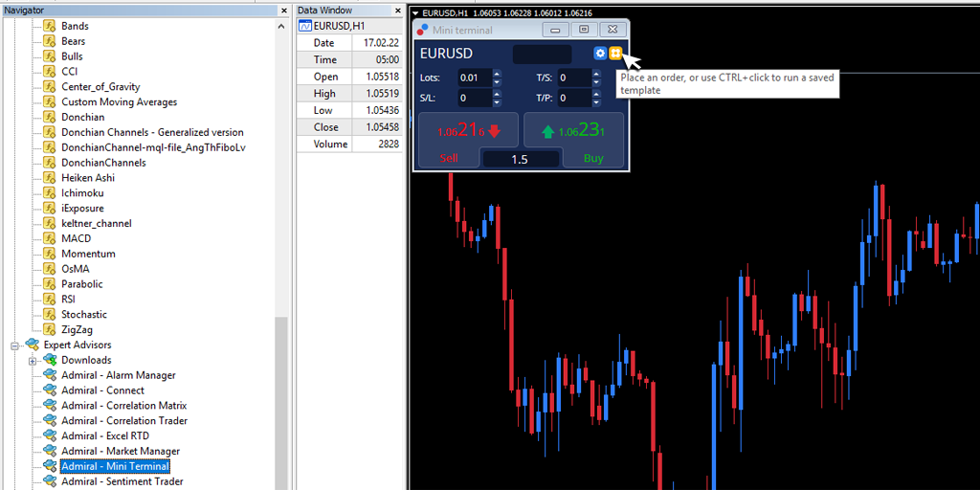Viewport: 980px width, 490px height.
Task: Close the Data Window panel
Action: point(397,11)
